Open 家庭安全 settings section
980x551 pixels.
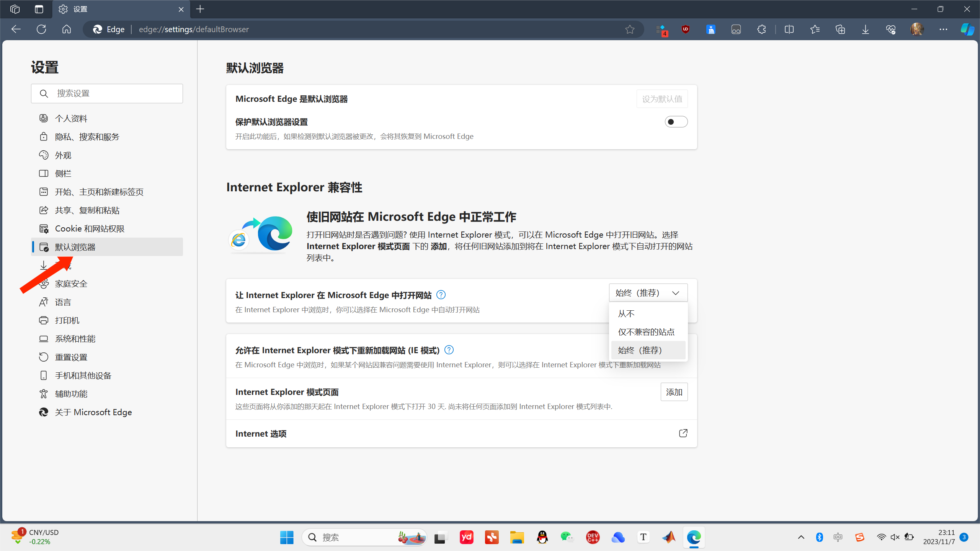(107, 284)
